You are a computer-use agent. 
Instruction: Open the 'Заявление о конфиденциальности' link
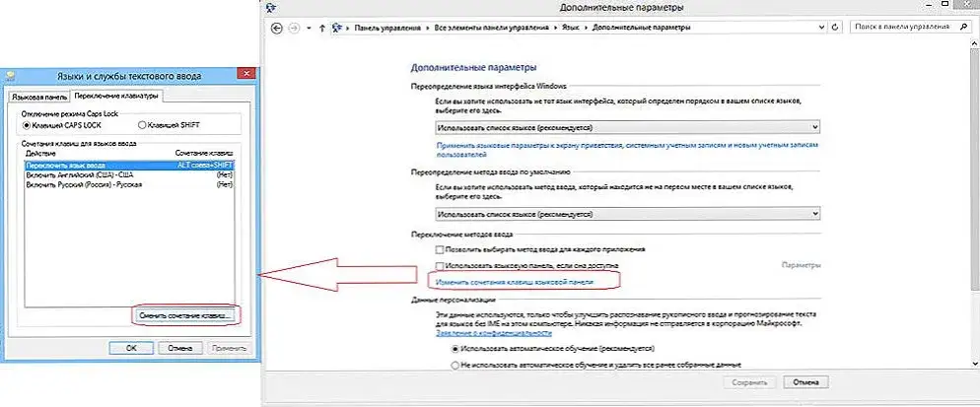point(493,333)
